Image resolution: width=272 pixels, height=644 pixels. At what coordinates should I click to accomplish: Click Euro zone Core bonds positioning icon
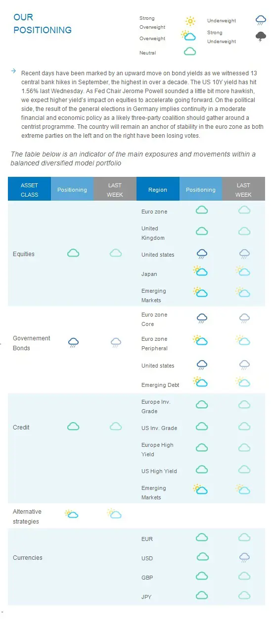click(x=201, y=319)
